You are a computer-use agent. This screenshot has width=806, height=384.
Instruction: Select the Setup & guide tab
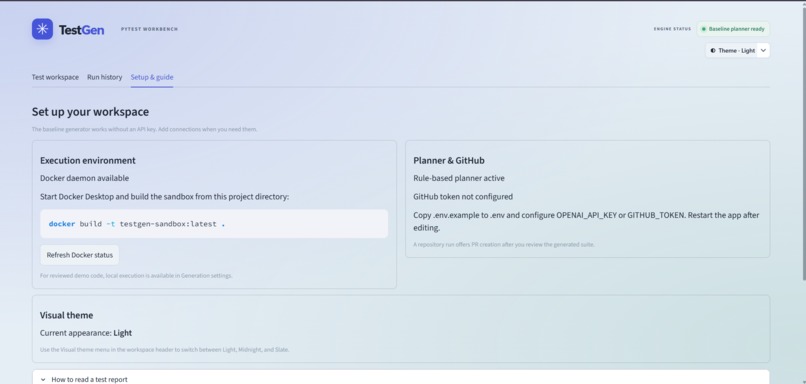(152, 77)
